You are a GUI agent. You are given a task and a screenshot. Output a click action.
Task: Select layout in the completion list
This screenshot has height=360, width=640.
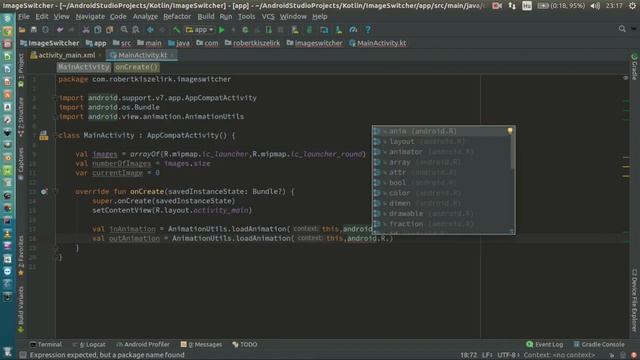(x=441, y=142)
